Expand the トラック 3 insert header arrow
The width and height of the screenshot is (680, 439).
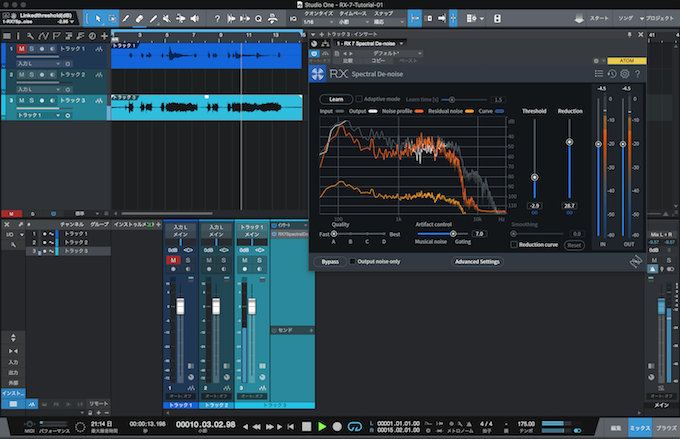[313, 34]
